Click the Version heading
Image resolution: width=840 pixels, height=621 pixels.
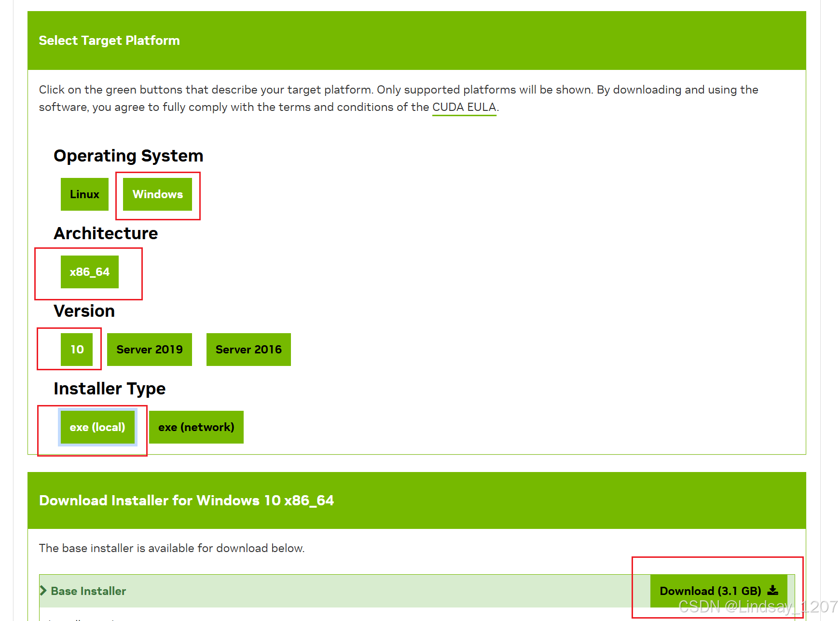84,311
